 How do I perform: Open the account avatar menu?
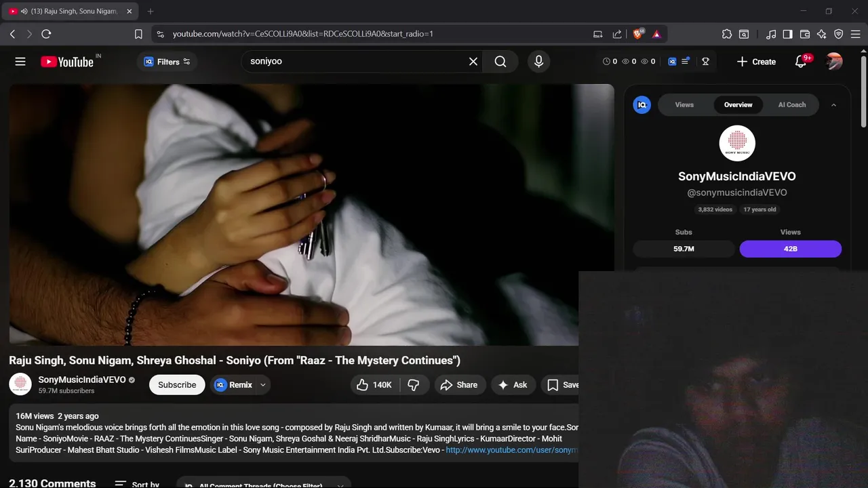(834, 62)
